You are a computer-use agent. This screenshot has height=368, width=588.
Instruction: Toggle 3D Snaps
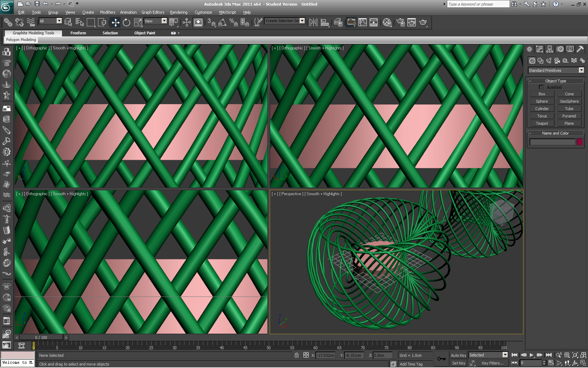click(x=211, y=22)
